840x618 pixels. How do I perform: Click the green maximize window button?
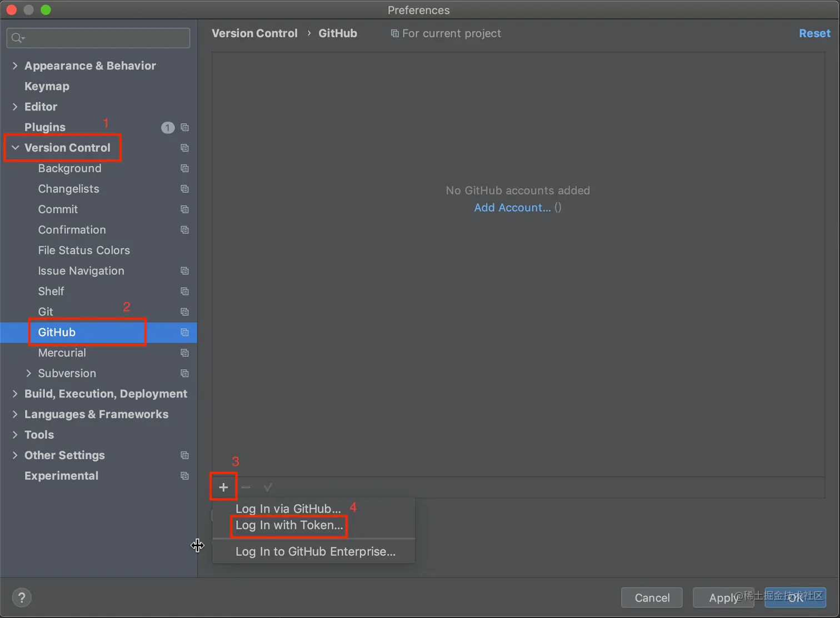(x=46, y=9)
